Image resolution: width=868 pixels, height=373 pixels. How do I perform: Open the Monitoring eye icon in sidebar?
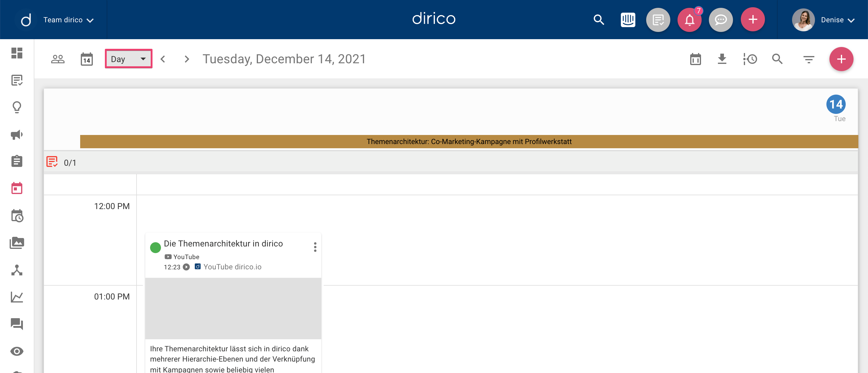point(17,351)
